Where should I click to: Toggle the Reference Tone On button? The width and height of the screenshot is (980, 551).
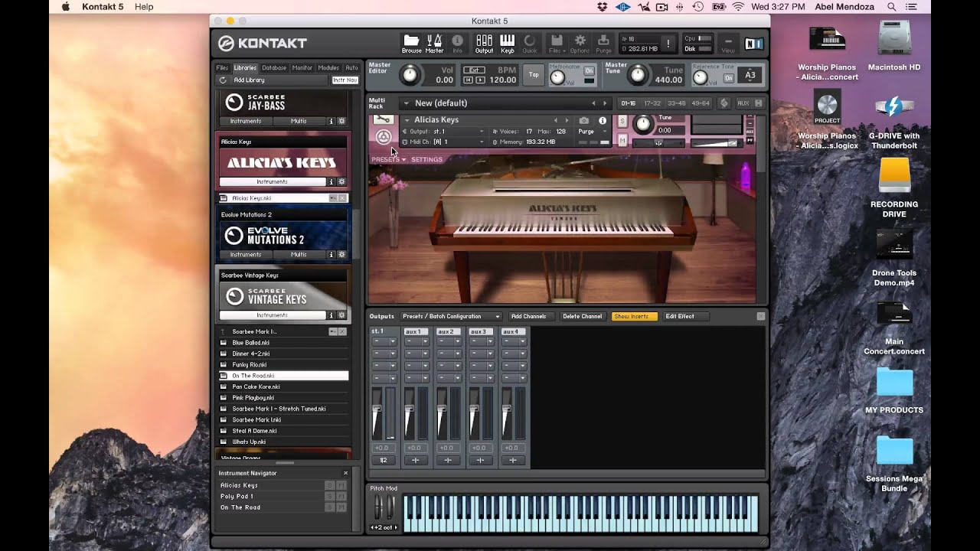click(728, 78)
